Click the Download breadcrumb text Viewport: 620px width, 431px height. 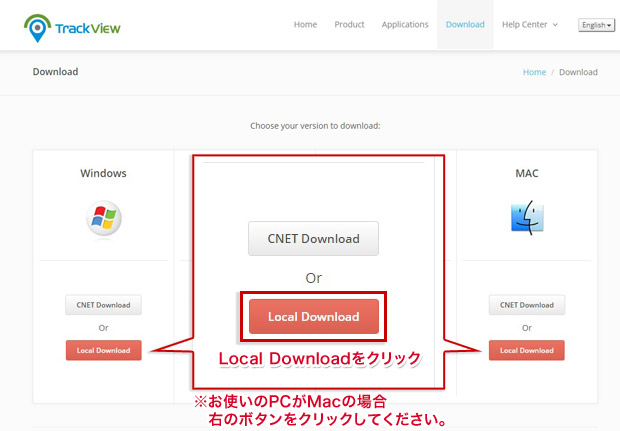point(578,72)
